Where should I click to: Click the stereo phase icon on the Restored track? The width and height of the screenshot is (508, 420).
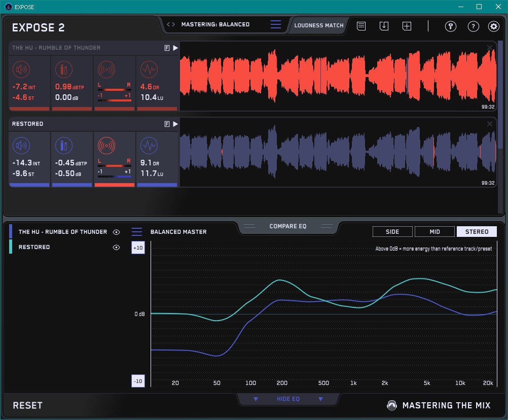pos(106,146)
